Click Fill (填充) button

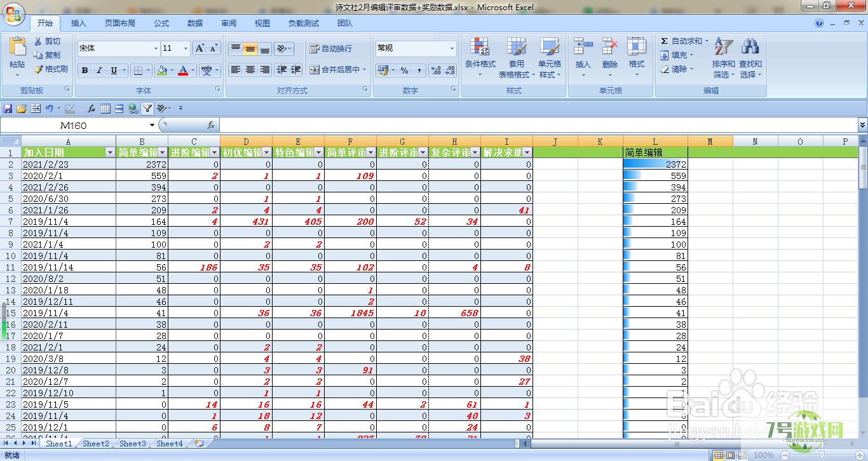[676, 55]
